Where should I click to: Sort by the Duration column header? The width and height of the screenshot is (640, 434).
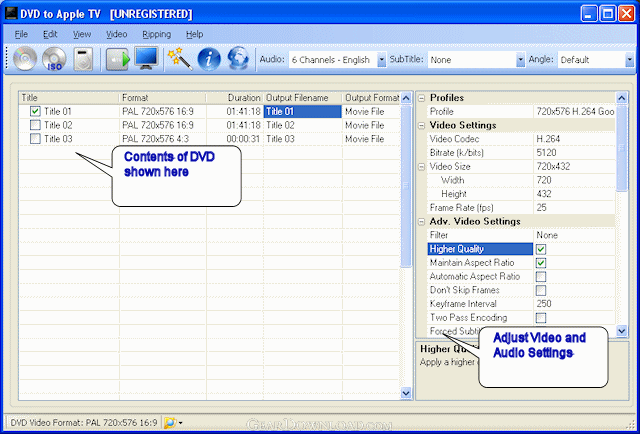tap(235, 98)
